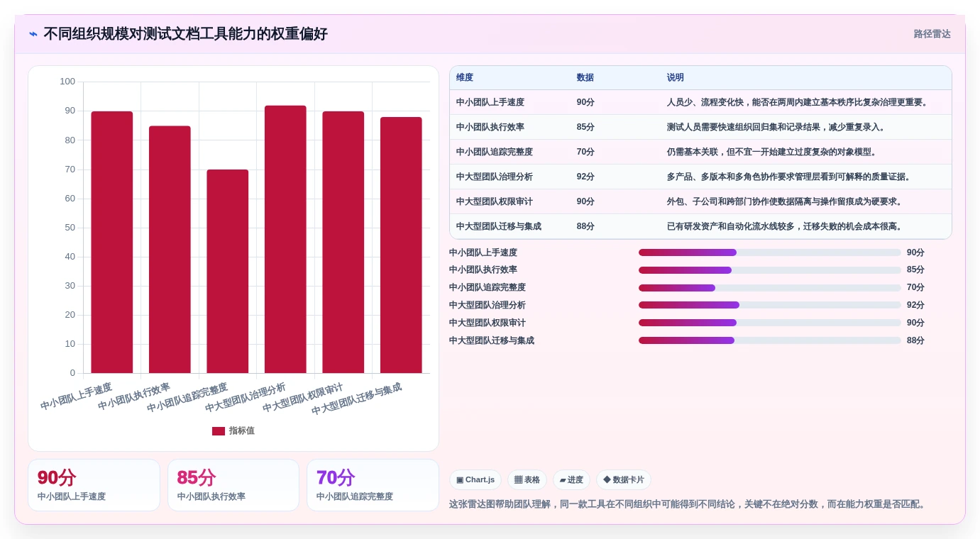This screenshot has width=980, height=539.
Task: Click the 88分 progress value label
Action: 915,340
